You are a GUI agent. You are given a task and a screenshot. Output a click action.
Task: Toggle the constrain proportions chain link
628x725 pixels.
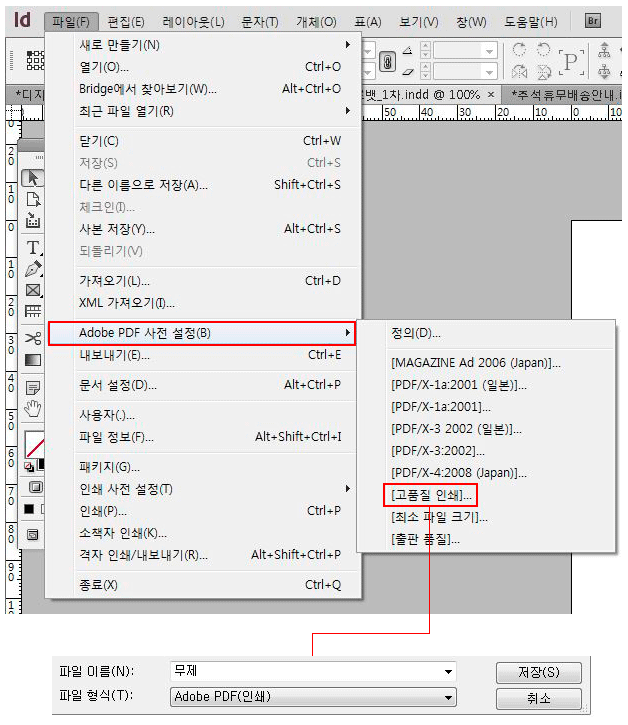(x=387, y=62)
